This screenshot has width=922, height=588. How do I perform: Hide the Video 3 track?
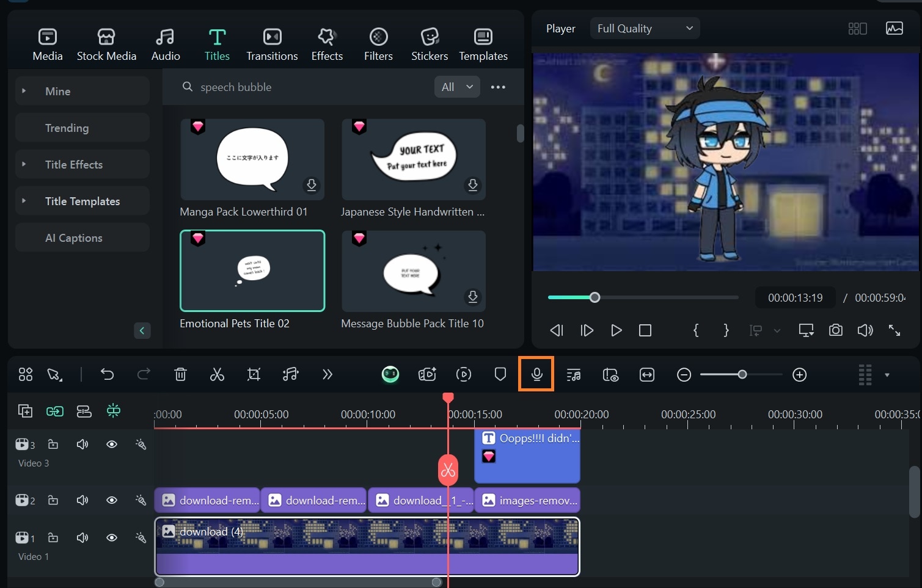coord(112,445)
